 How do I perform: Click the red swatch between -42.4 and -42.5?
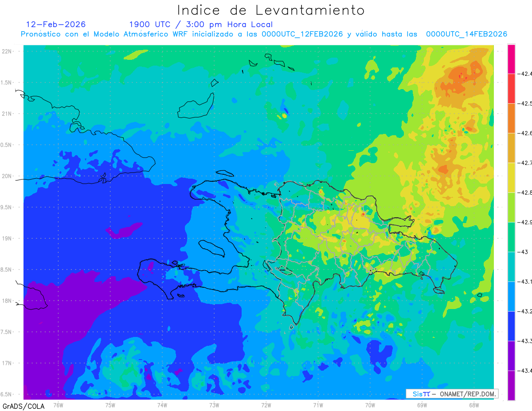tap(511, 88)
